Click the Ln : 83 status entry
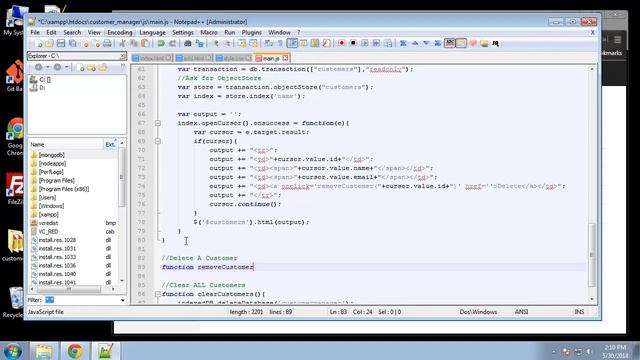 point(338,312)
